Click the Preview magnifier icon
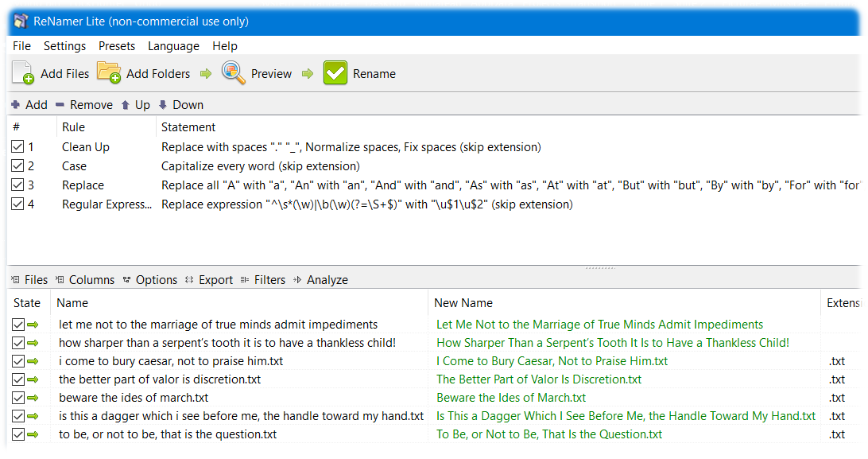The width and height of the screenshot is (868, 459). pyautogui.click(x=234, y=72)
